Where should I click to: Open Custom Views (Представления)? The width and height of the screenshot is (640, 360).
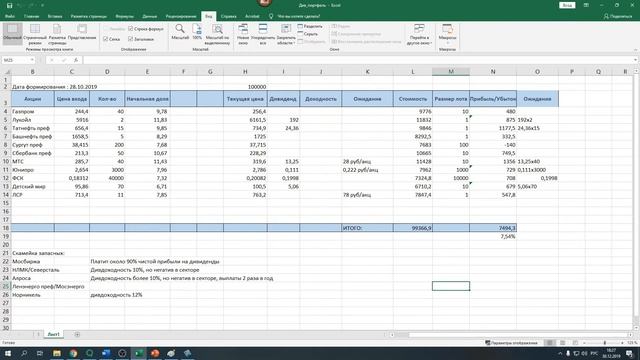82,33
